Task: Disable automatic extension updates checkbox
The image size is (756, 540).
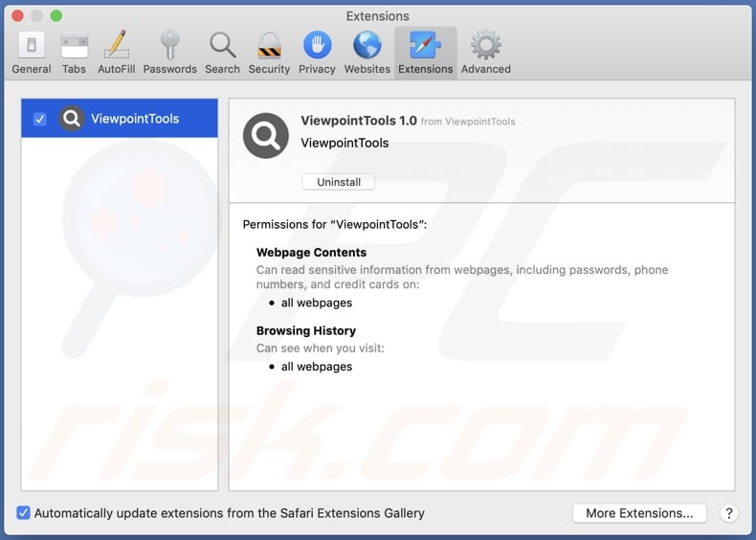Action: 23,512
